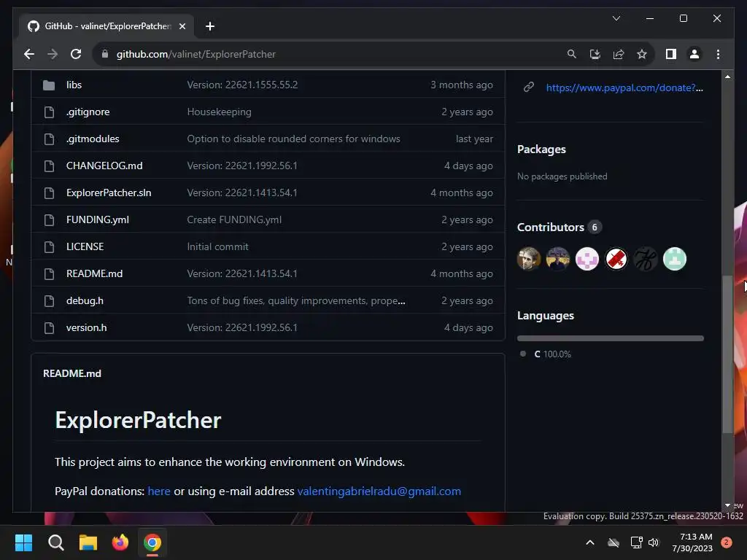The width and height of the screenshot is (747, 560).
Task: Close the GitHub ExplorerPatcher tab
Action: tap(182, 26)
